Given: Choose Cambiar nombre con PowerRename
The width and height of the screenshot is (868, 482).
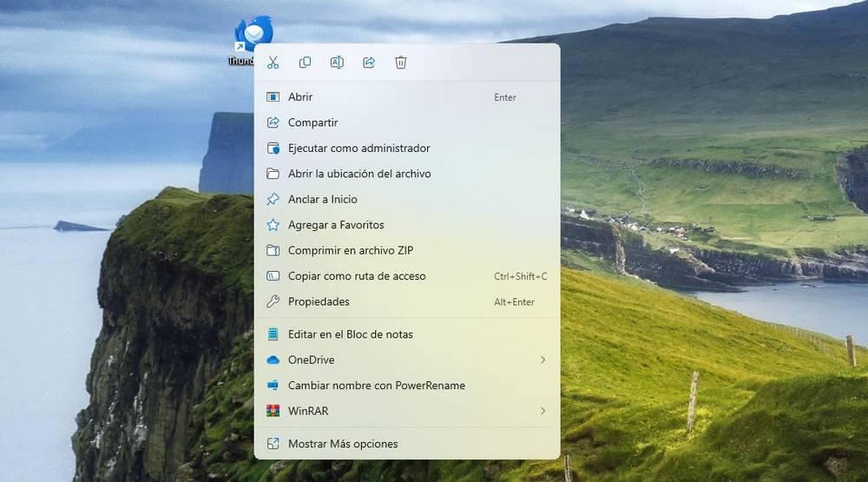Looking at the screenshot, I should [x=407, y=386].
